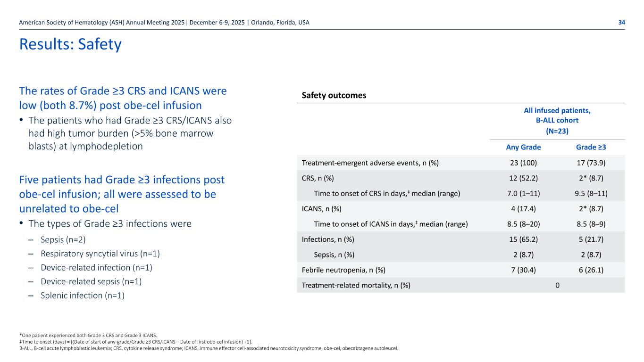Click the "Any Grade" column header

click(x=523, y=147)
